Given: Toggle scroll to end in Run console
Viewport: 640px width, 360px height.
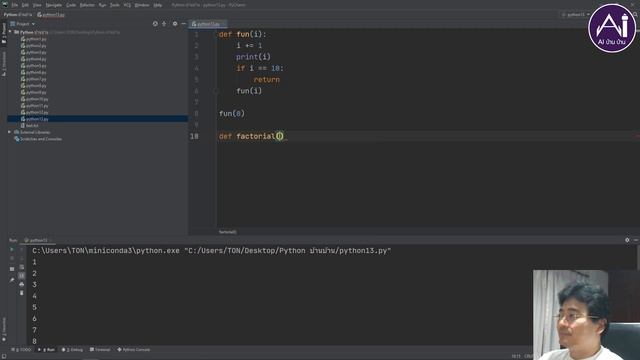Looking at the screenshot, I should (22, 276).
